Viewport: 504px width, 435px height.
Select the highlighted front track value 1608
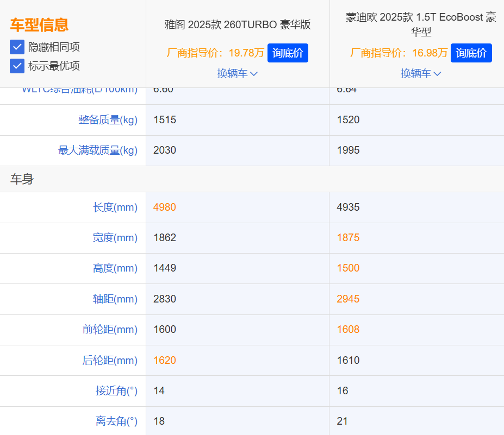tap(348, 330)
